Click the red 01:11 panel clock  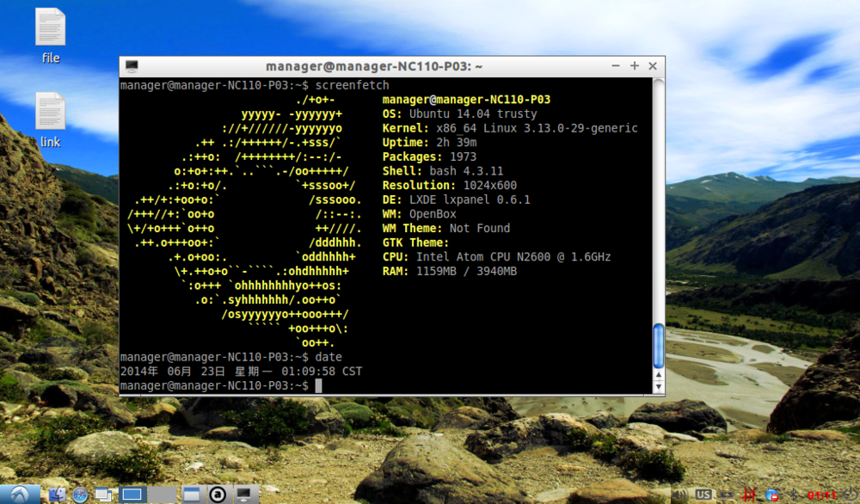(x=821, y=495)
